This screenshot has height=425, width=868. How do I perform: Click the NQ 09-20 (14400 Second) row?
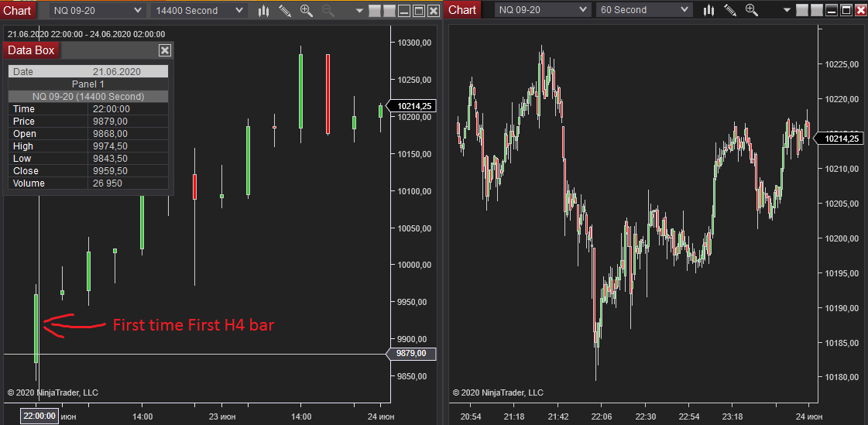(x=88, y=96)
